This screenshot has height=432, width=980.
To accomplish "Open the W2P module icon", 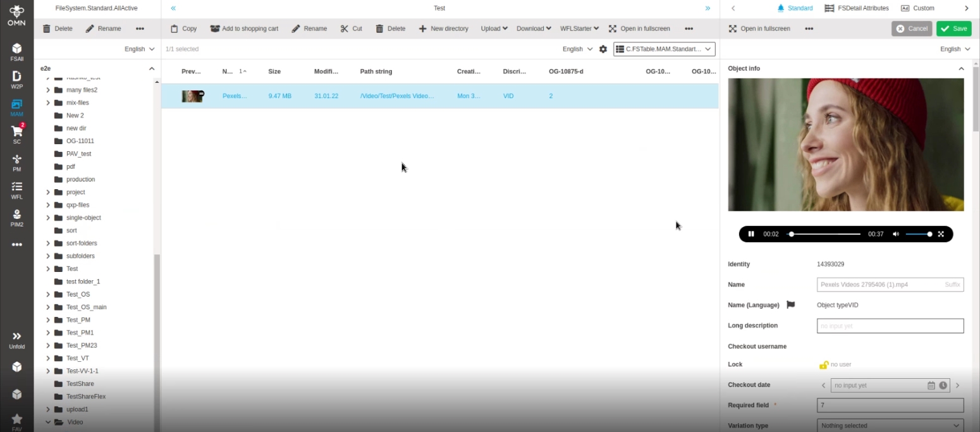I will tap(17, 80).
